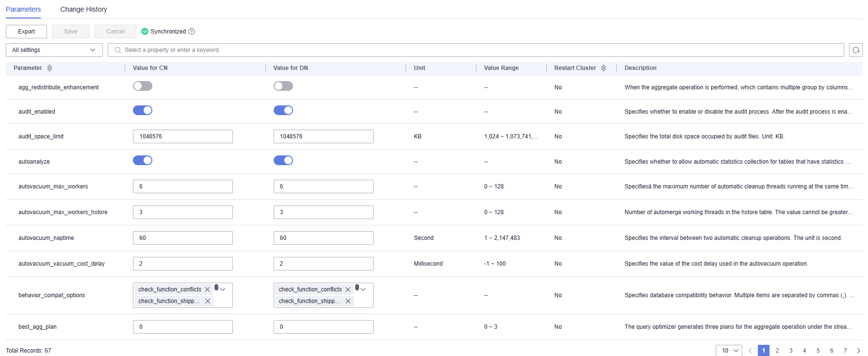Sort by Parameter column sort icon

click(x=49, y=68)
